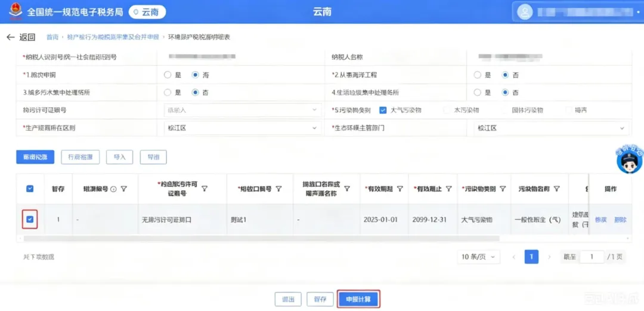644x311 pixels.
Task: Click the blue 申报计算 button
Action: point(358,299)
